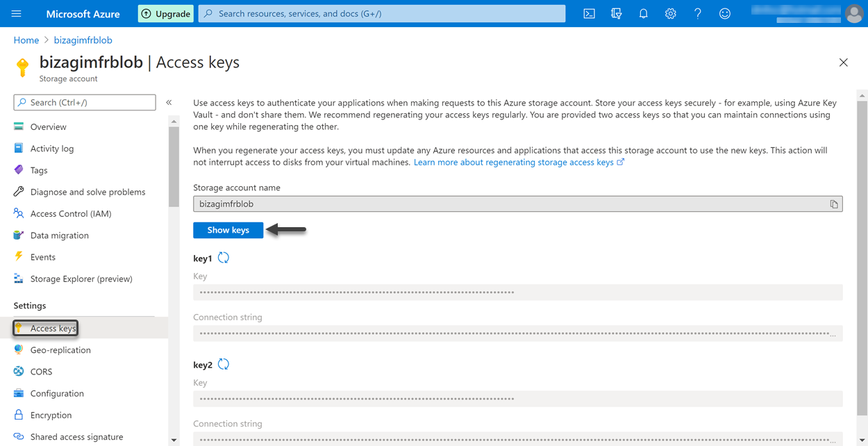Regenerate key1 using rotate icon
The width and height of the screenshot is (868, 446).
224,258
